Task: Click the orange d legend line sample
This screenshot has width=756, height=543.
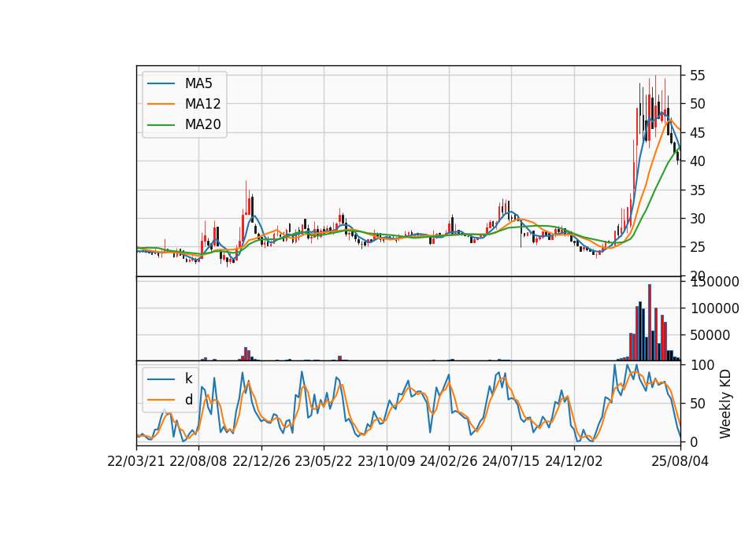Action: coord(161,400)
